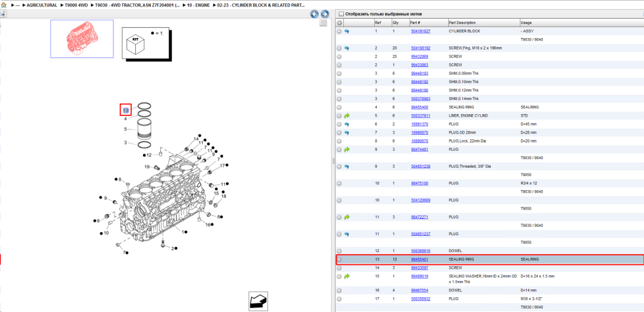
Task: Expand the DOWEL D=14 mm row
Action: point(339,290)
